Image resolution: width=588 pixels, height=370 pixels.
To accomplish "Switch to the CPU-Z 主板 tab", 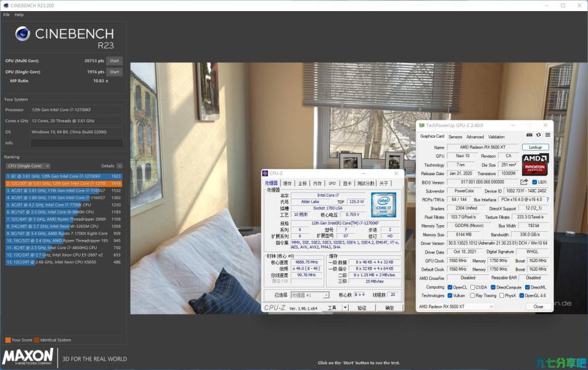I will point(302,184).
